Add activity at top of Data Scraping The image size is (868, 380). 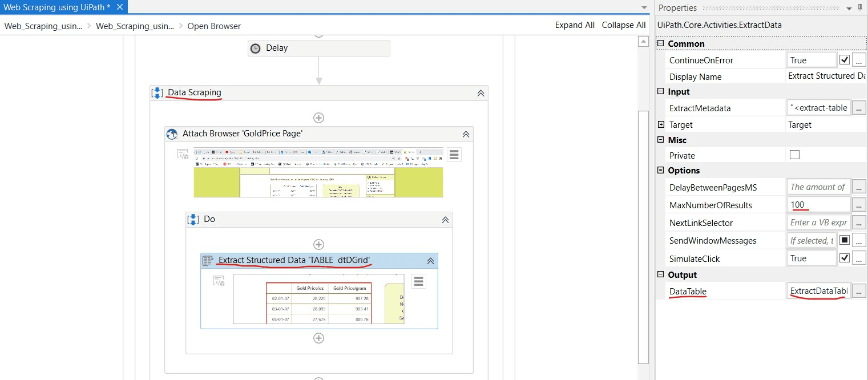(x=319, y=118)
